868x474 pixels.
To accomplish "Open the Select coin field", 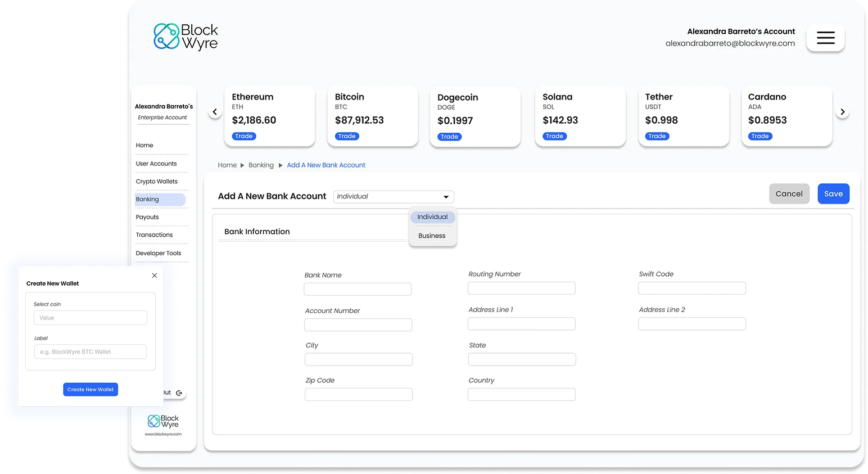I will 90,318.
